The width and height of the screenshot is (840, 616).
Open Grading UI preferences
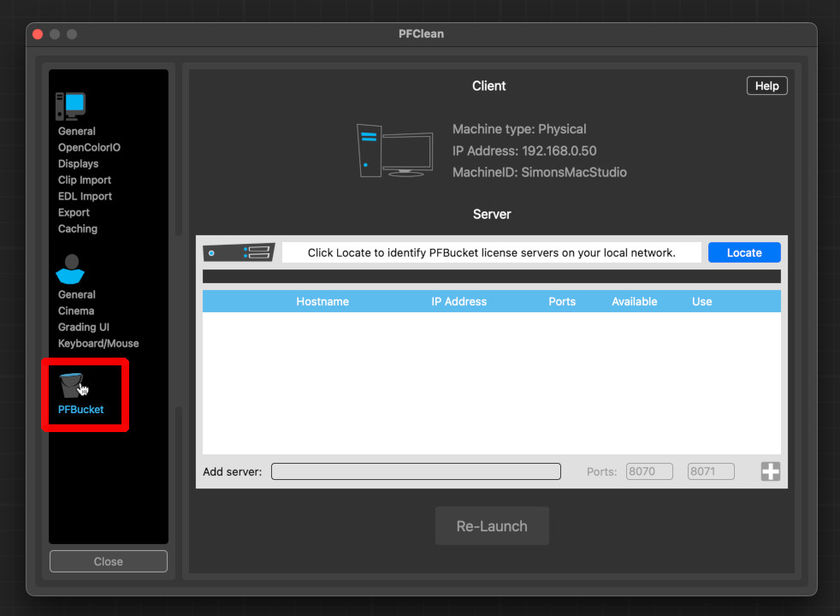point(84,328)
